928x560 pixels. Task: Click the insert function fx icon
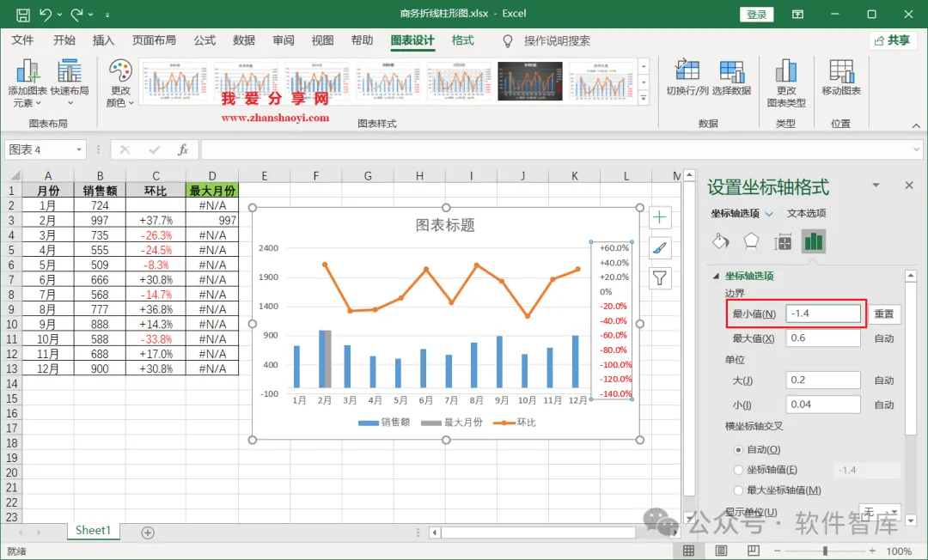click(183, 149)
